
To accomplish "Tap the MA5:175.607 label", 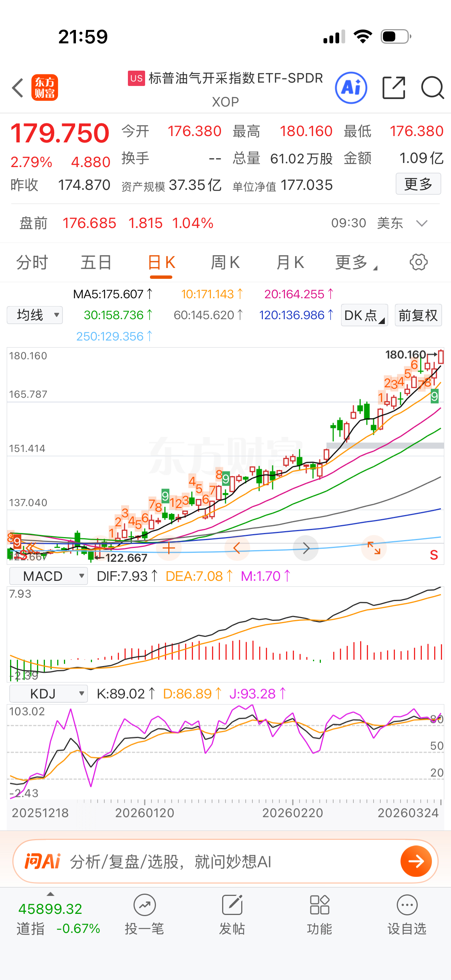I will 113,294.
